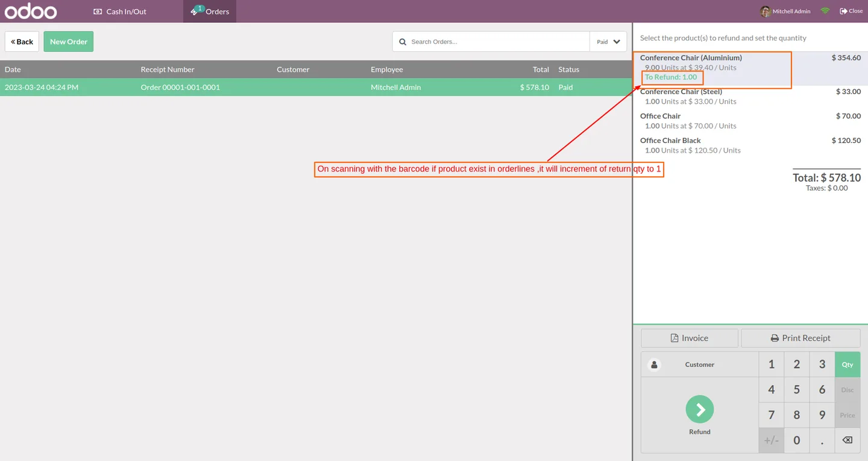Screen dimensions: 868x461
Task: Select the Price mode button
Action: point(848,415)
